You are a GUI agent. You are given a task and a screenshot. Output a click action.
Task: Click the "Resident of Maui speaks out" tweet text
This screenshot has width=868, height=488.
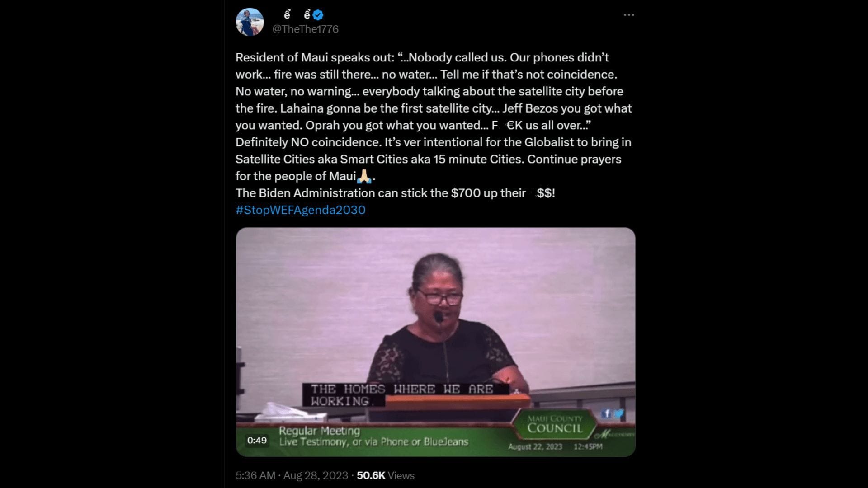coord(315,57)
